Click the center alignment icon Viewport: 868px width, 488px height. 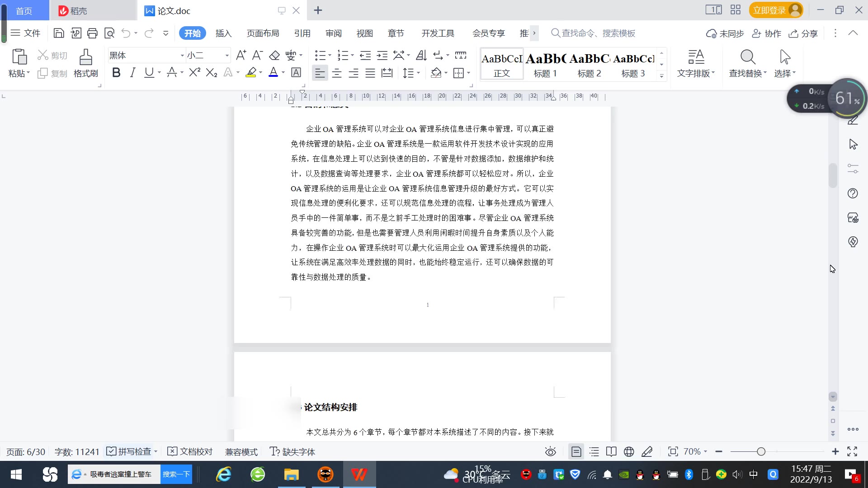click(336, 73)
